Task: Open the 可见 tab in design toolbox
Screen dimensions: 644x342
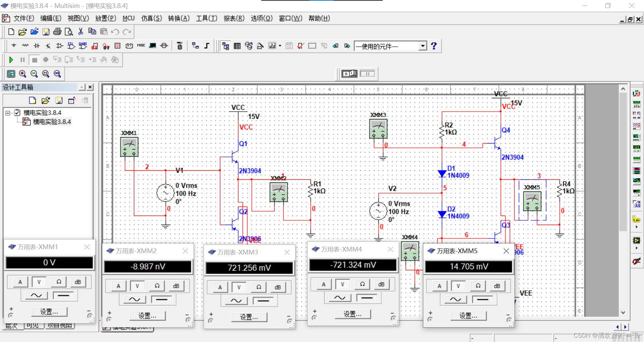Action: [33, 326]
